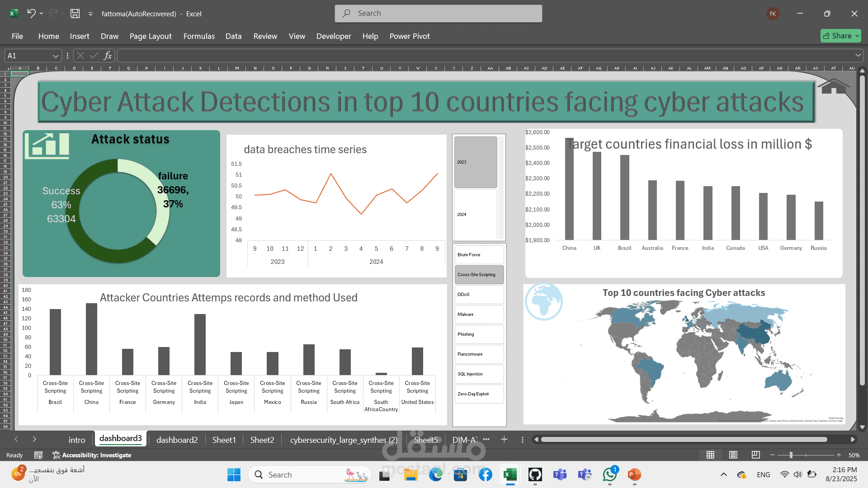Click the Search box in title bar
Image resolution: width=868 pixels, height=488 pixels.
(438, 14)
